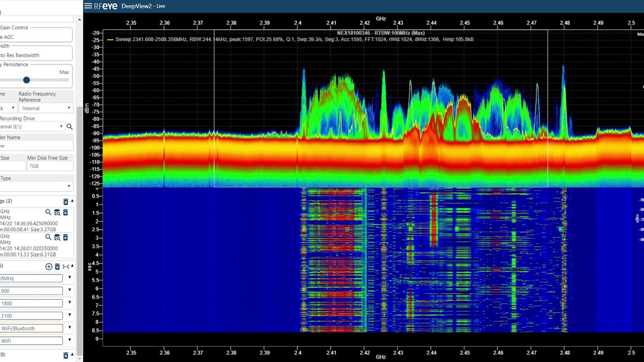Expand the 900 preset arrow

(x=69, y=290)
